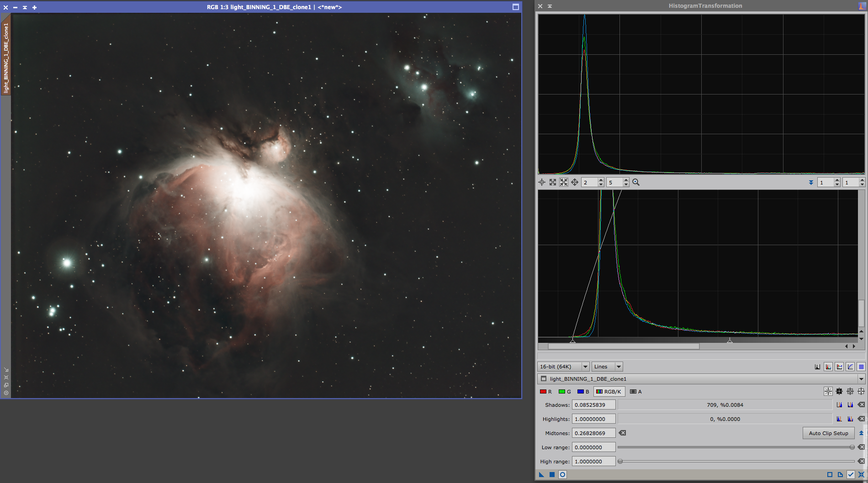Toggle the track view checkmark button
The width and height of the screenshot is (868, 483).
851,475
